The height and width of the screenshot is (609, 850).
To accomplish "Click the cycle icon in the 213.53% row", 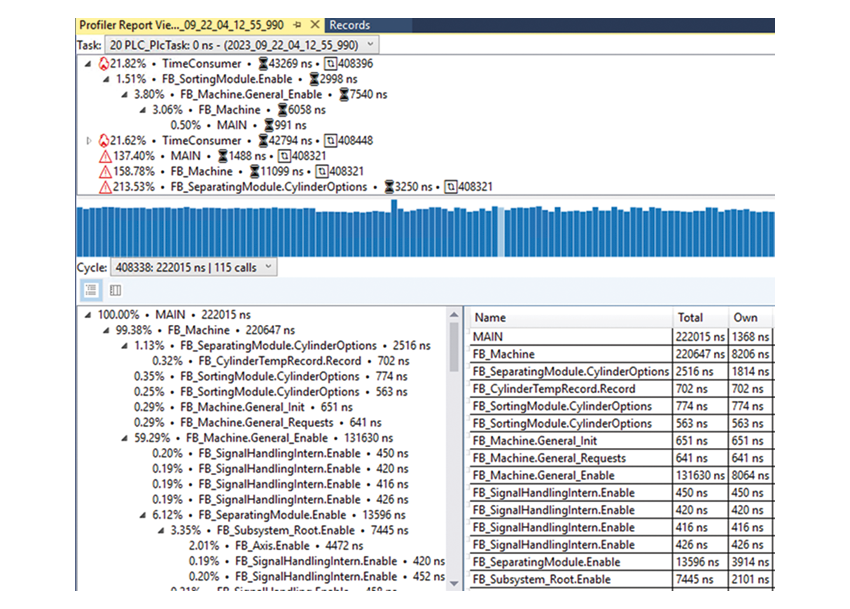I will pos(450,187).
